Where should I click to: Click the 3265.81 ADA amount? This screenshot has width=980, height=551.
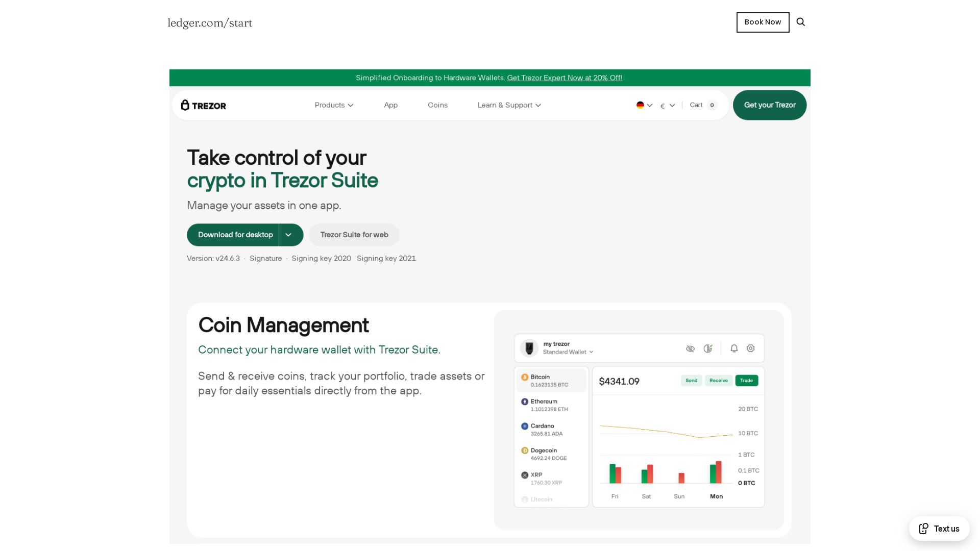point(547,434)
